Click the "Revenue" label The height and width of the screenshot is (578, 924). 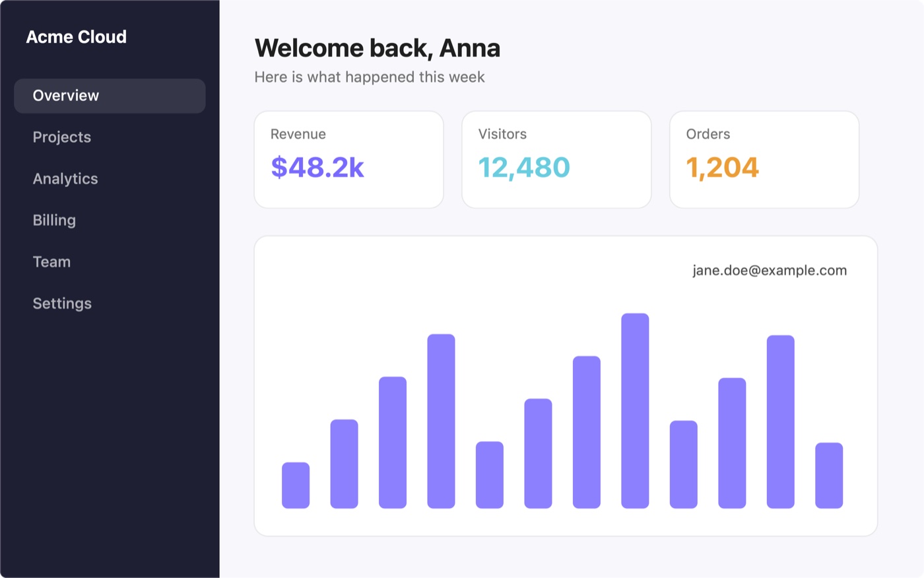click(298, 134)
